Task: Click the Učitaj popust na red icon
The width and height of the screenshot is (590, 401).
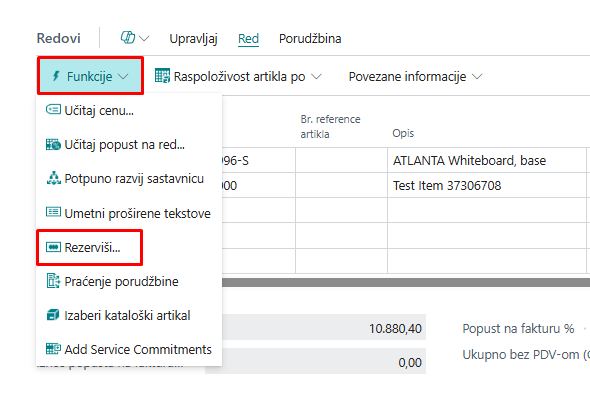Action: point(53,144)
